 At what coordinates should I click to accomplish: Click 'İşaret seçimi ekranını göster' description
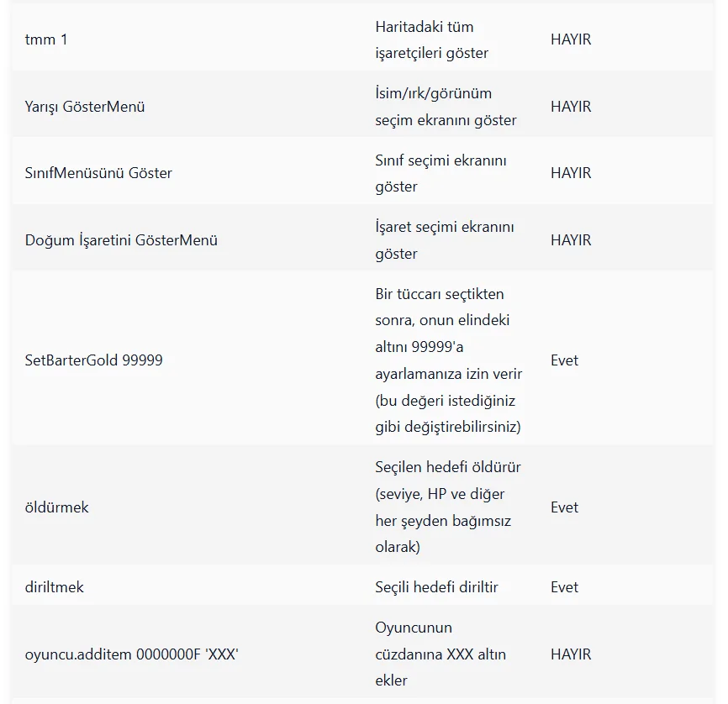[x=445, y=240]
